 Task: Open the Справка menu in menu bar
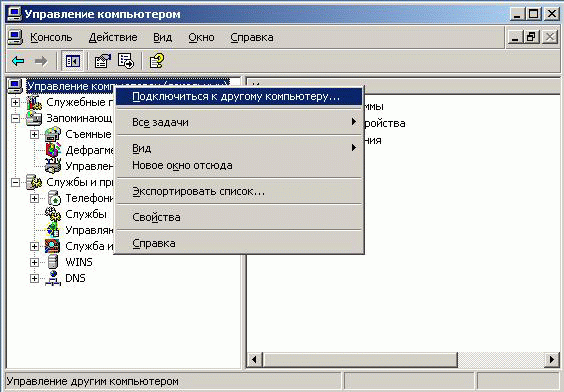pos(252,37)
